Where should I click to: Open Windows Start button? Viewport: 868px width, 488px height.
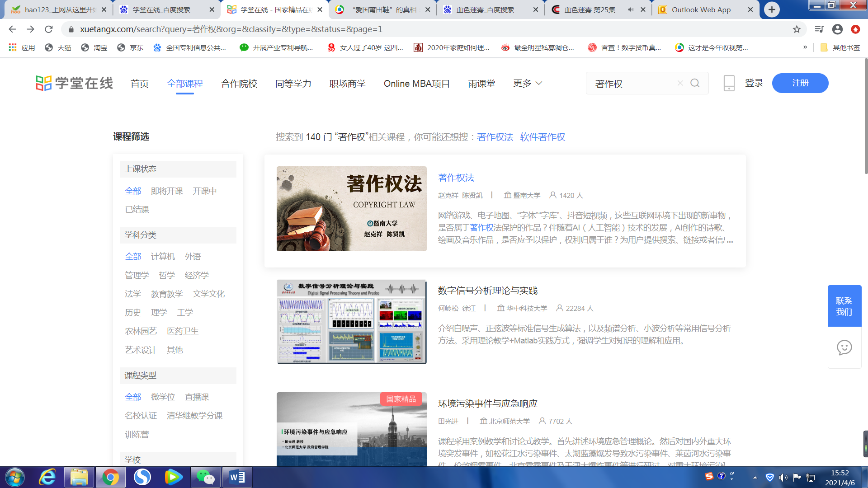[x=15, y=477]
